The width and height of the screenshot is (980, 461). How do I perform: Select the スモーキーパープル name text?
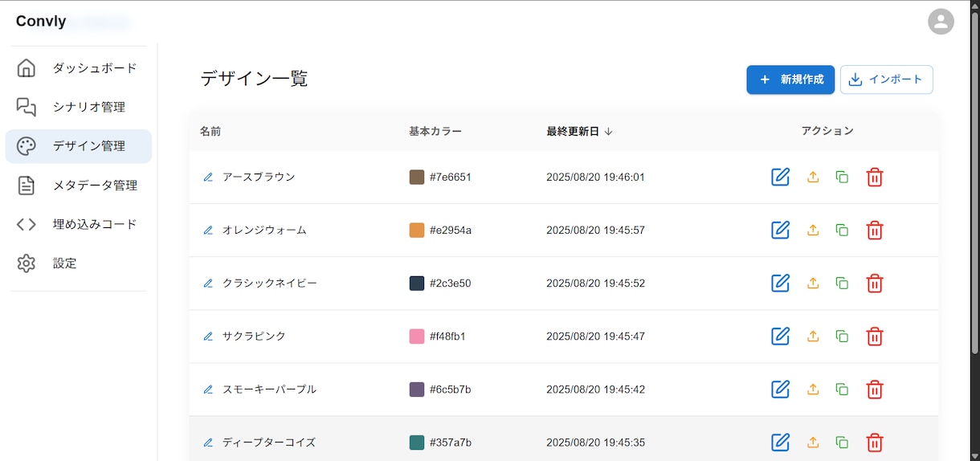coord(269,389)
